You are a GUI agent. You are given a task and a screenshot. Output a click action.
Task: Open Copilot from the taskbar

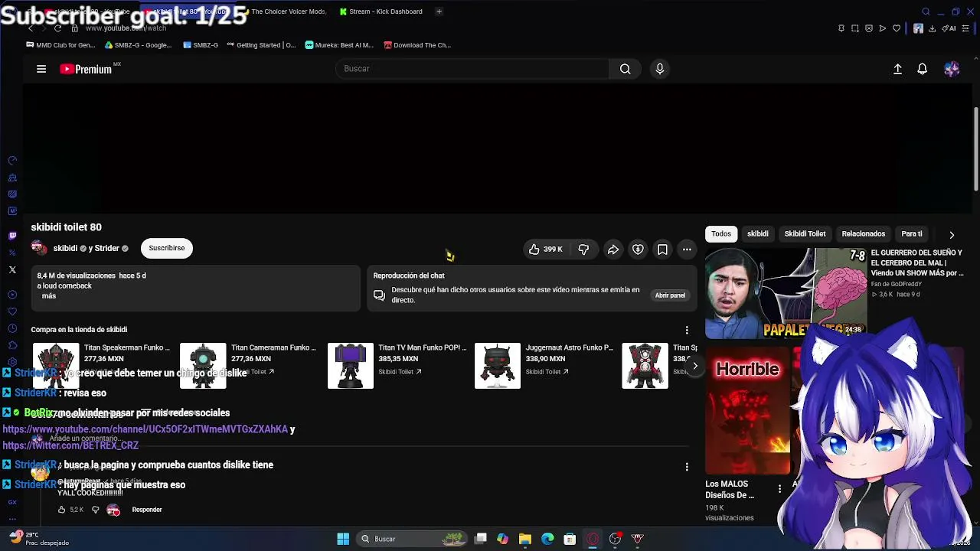coord(502,539)
